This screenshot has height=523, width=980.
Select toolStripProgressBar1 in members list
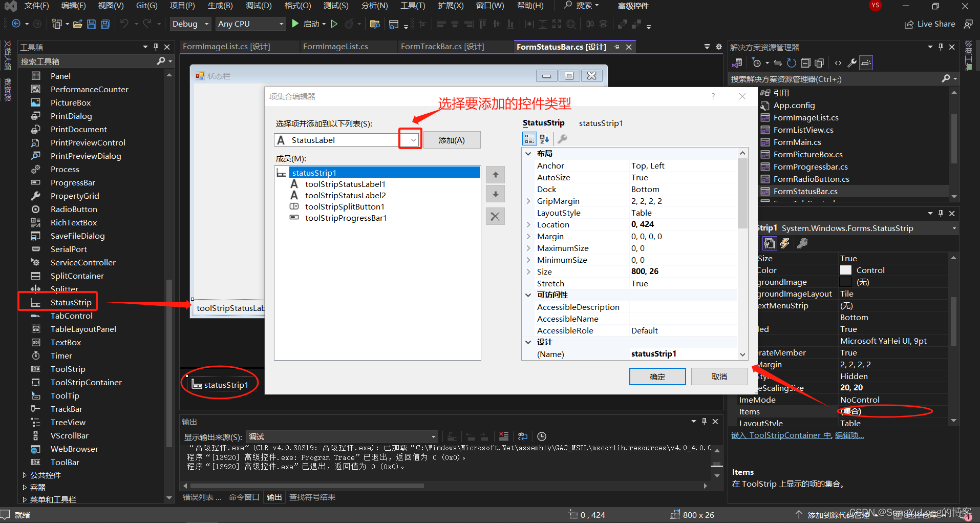(346, 218)
